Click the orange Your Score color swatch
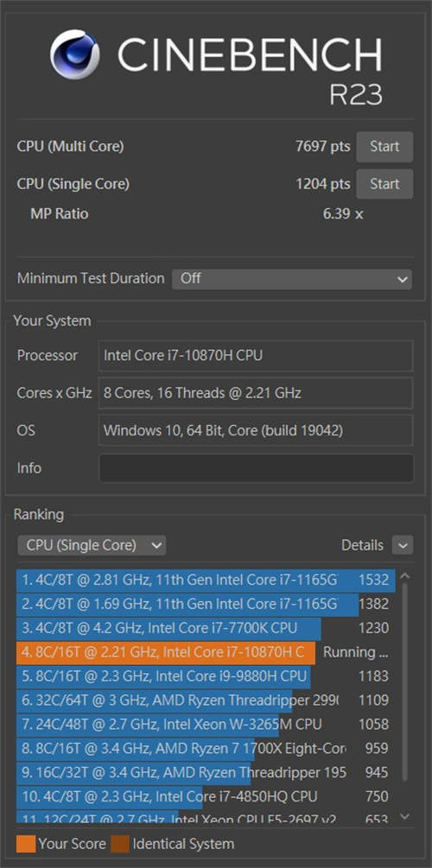Viewport: 432px width, 868px height. tap(26, 844)
